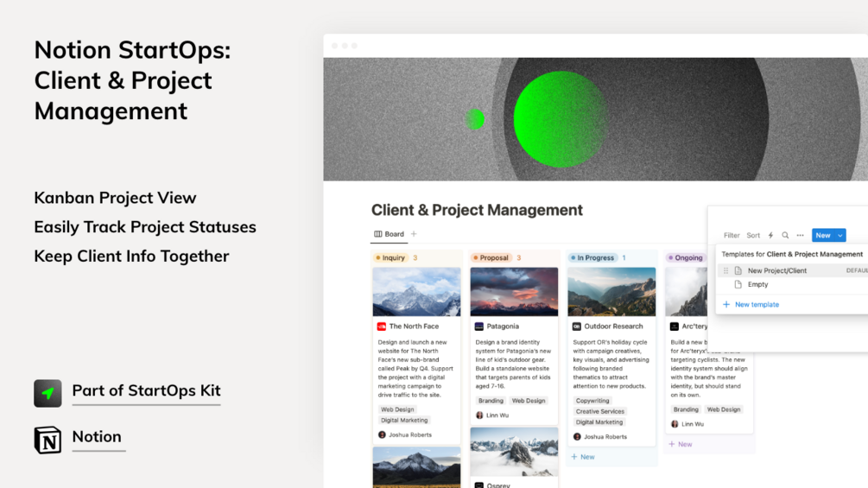Click the Sort button

pyautogui.click(x=753, y=235)
